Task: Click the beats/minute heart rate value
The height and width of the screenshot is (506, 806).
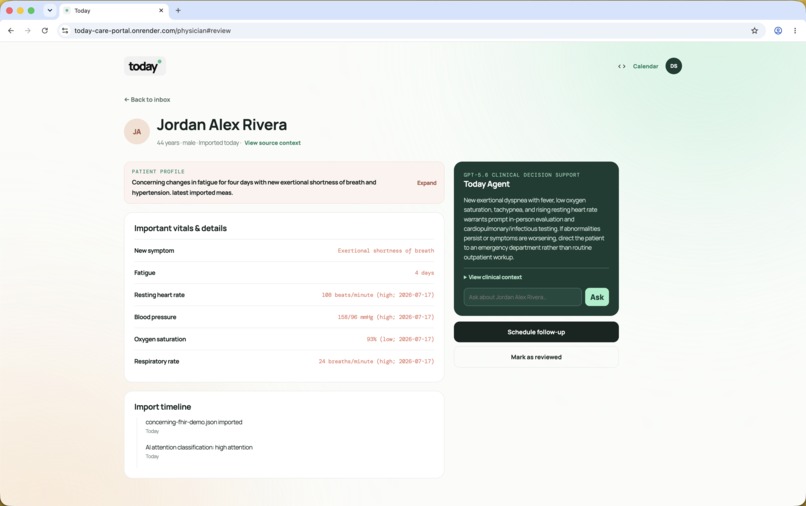Action: (x=378, y=295)
